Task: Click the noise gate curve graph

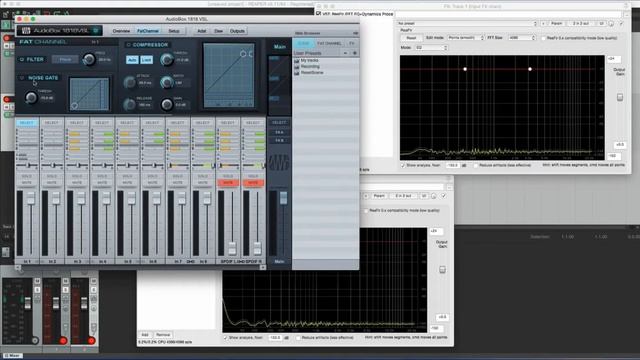Action: click(89, 94)
